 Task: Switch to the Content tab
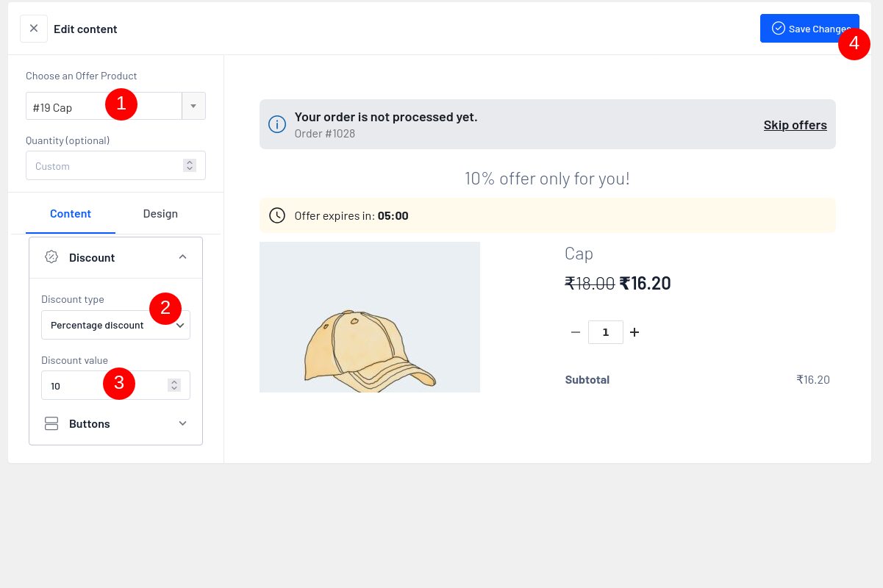coord(71,214)
